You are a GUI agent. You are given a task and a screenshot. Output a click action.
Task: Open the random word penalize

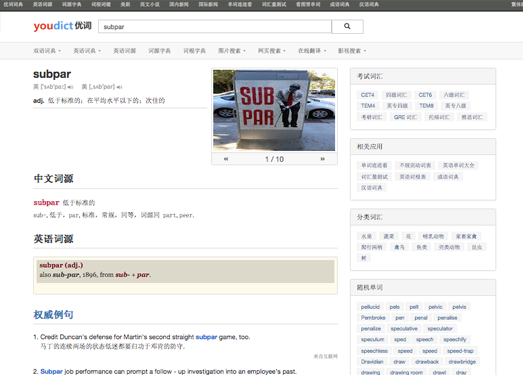point(371,329)
